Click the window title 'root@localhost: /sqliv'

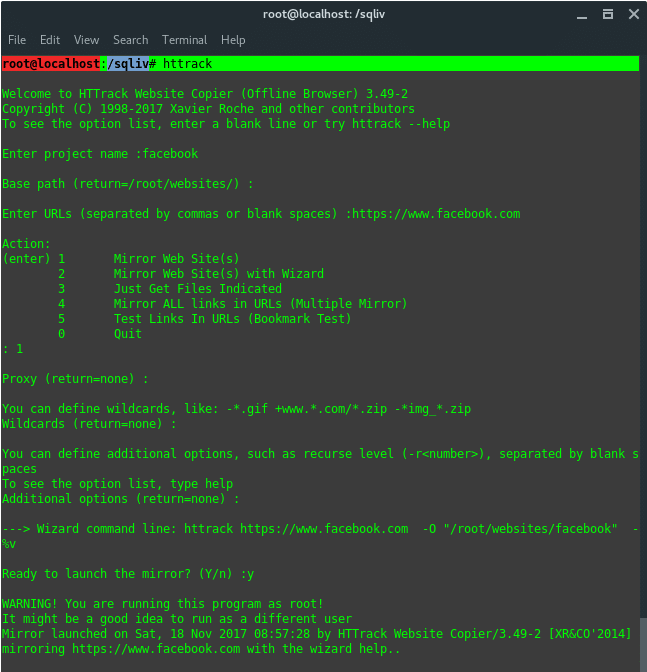tap(323, 15)
